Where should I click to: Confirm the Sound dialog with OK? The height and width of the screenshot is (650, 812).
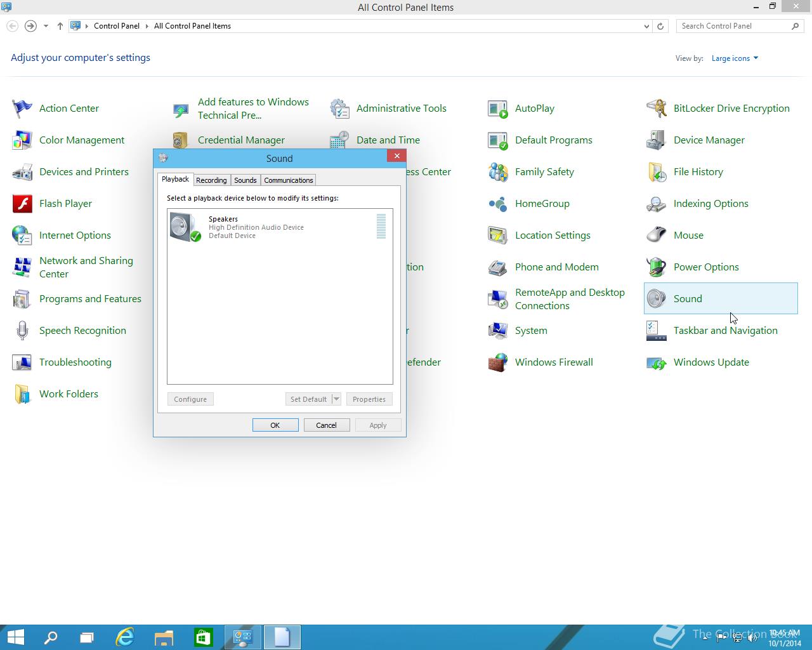point(275,425)
